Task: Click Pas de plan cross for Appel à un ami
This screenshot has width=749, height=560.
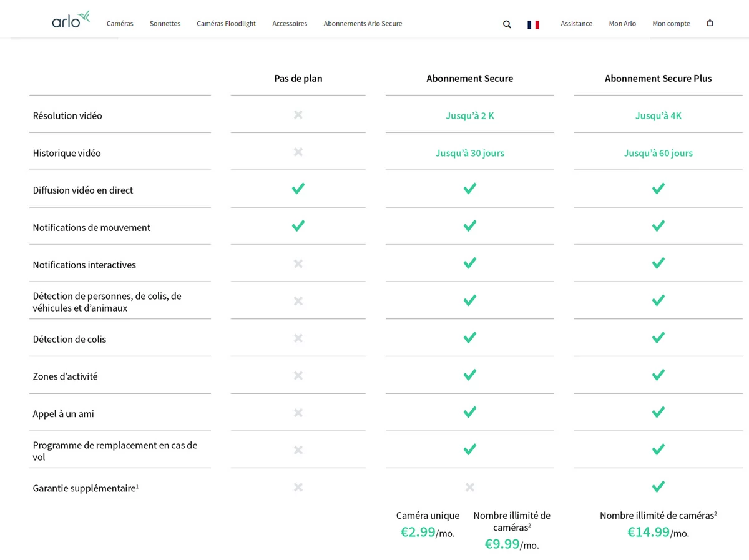Action: [298, 413]
